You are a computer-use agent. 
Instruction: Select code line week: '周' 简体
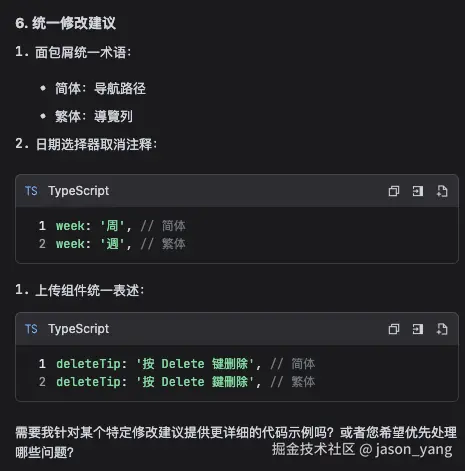point(120,226)
